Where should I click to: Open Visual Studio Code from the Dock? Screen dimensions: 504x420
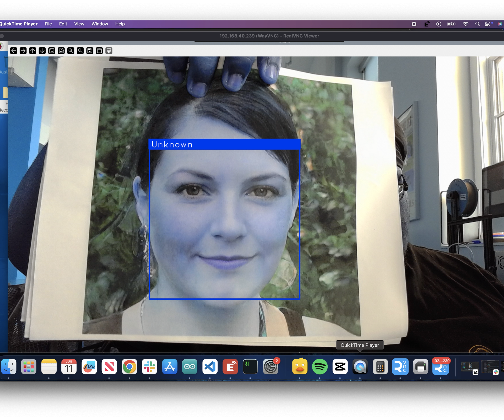click(210, 367)
